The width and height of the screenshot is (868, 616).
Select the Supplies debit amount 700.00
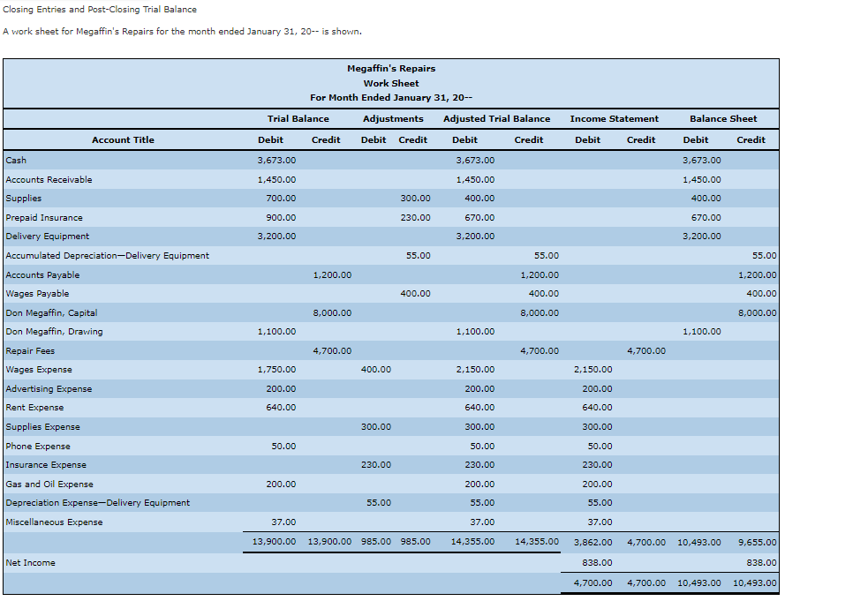(280, 198)
